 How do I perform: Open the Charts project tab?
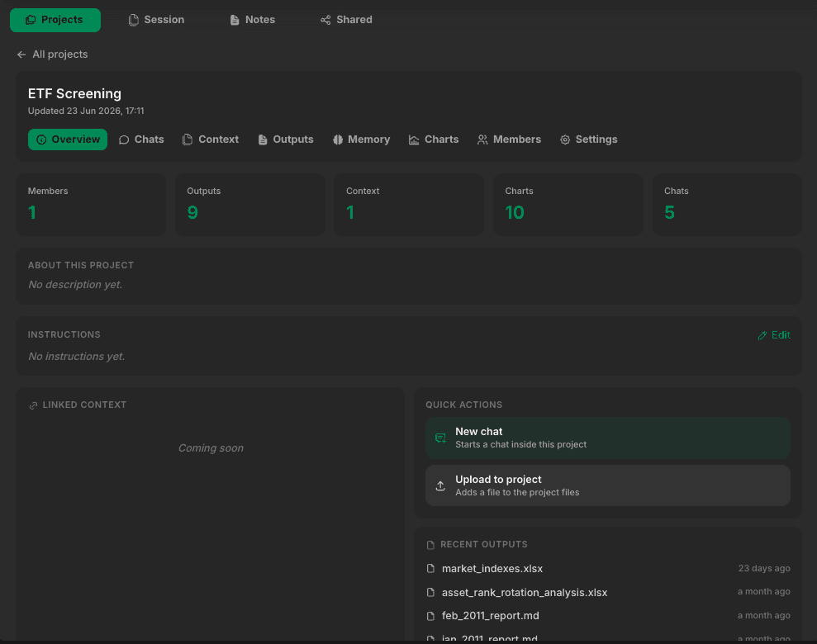434,140
